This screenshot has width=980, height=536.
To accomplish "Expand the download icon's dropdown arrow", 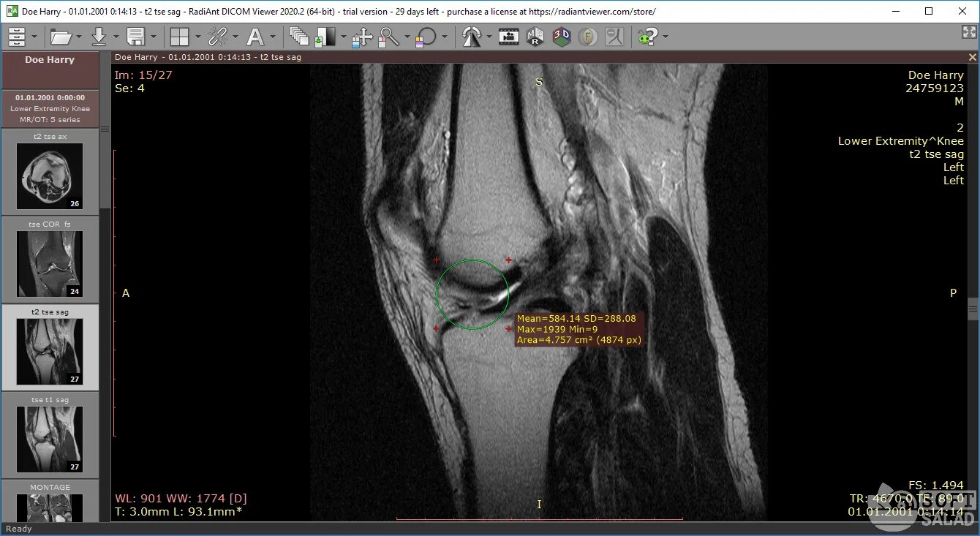I will [x=116, y=37].
